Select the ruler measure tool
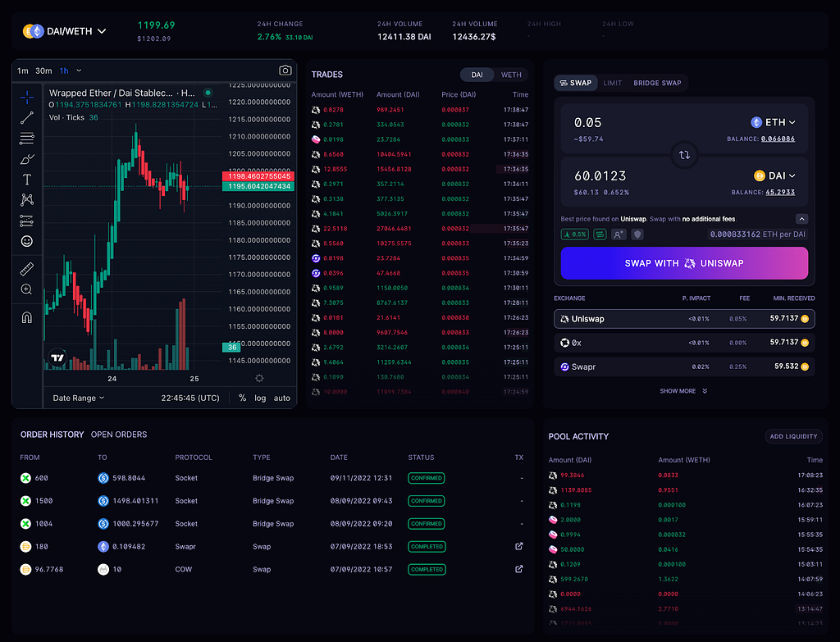This screenshot has height=642, width=840. point(27,269)
